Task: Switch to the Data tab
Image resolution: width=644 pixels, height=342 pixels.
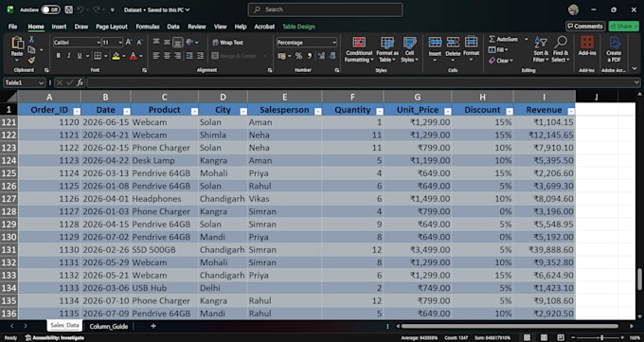Action: point(173,27)
